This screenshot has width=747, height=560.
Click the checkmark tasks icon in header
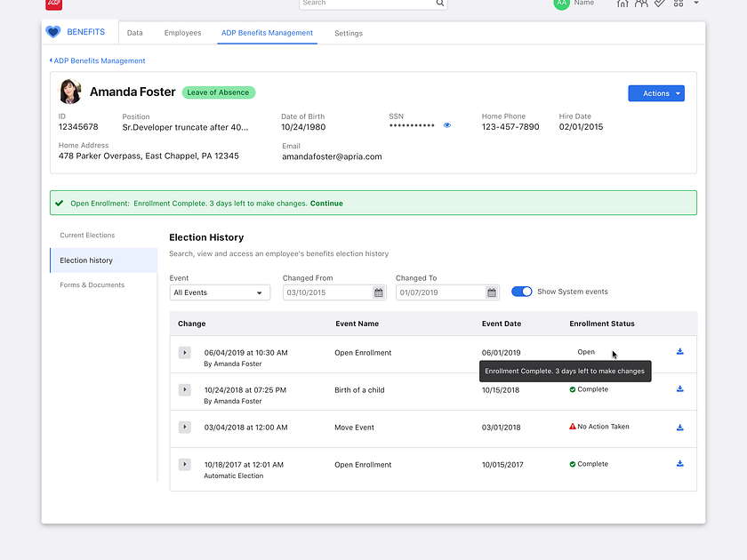click(x=660, y=5)
